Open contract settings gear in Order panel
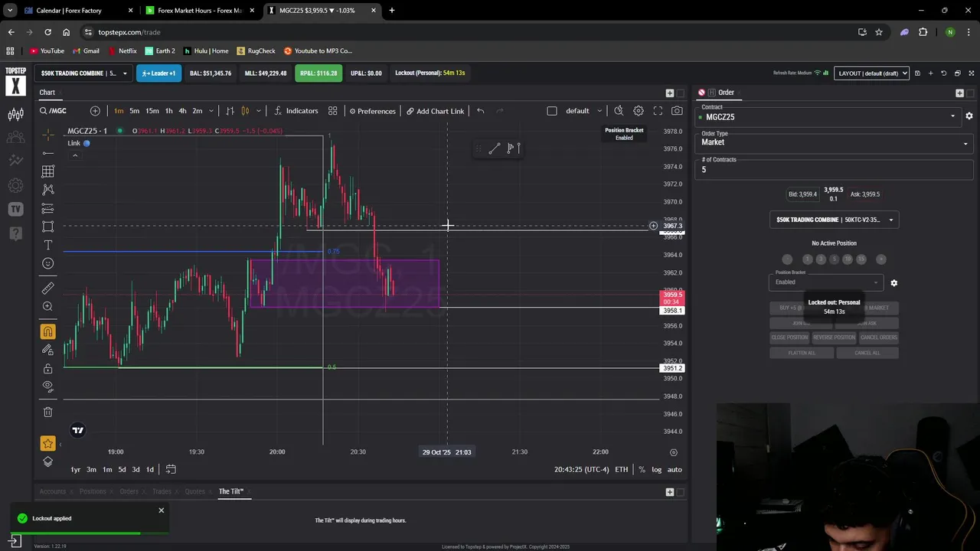Image resolution: width=980 pixels, height=551 pixels. click(x=969, y=116)
